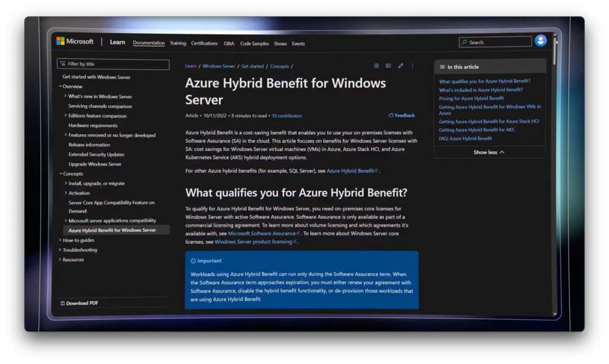Click the article feedback comment icon
This screenshot has width=609, height=364.
(388, 66)
